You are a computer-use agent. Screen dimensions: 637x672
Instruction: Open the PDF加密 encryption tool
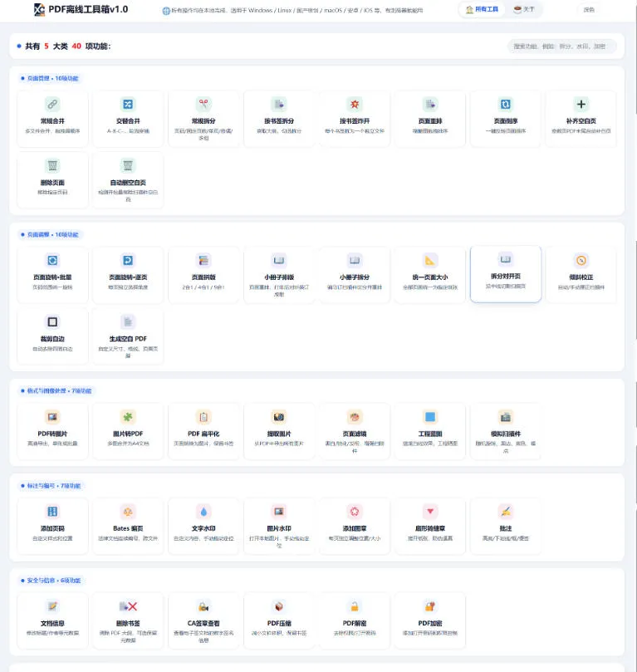coord(430,621)
